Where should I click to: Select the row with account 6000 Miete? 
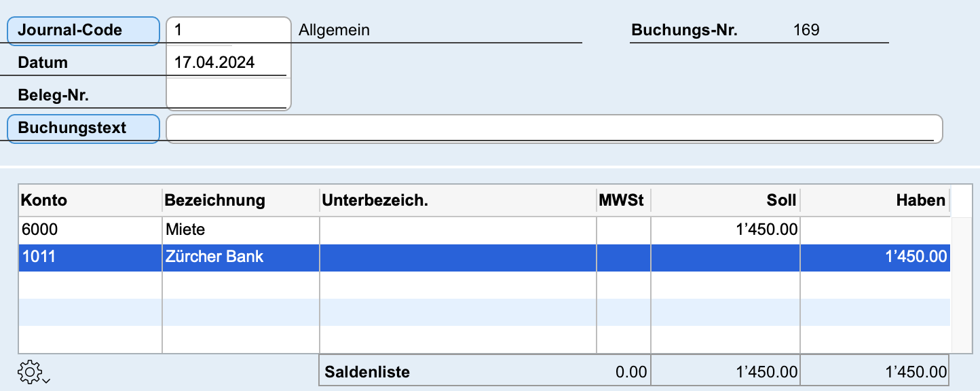pyautogui.click(x=485, y=230)
